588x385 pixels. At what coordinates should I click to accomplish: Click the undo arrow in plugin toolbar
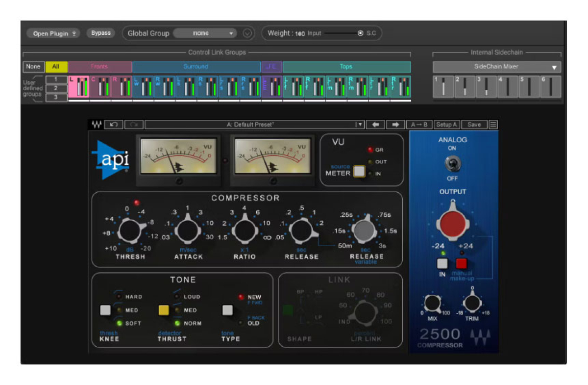[113, 125]
